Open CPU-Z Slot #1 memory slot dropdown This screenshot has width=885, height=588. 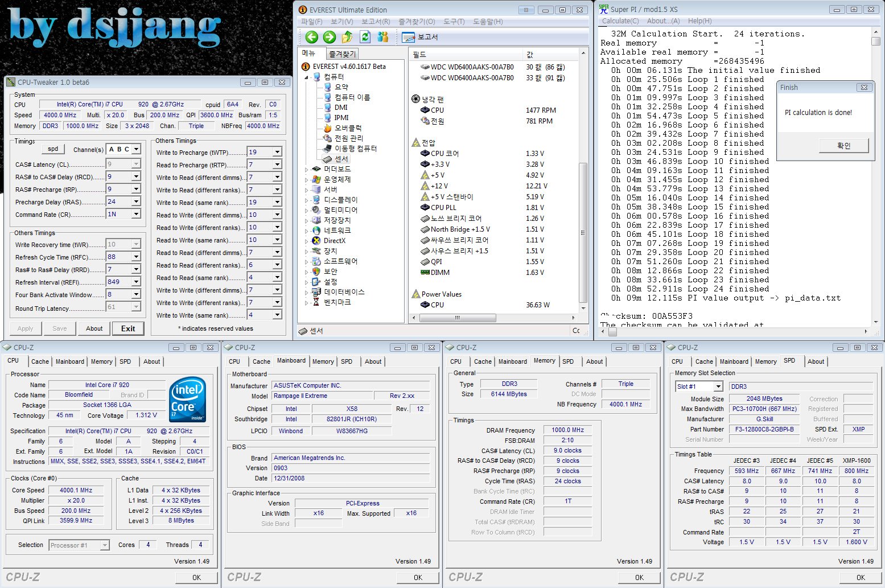click(718, 386)
